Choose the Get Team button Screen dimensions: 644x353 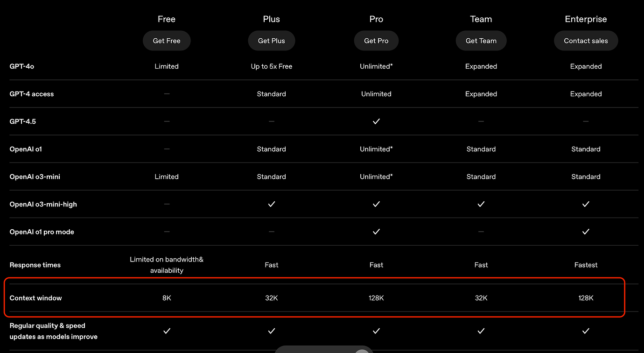click(481, 41)
